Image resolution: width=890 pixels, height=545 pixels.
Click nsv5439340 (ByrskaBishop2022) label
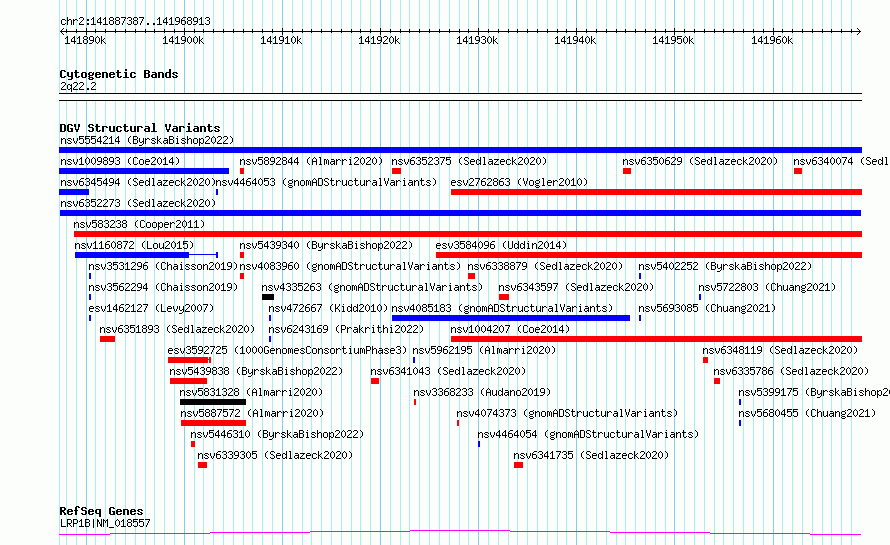pyautogui.click(x=326, y=245)
